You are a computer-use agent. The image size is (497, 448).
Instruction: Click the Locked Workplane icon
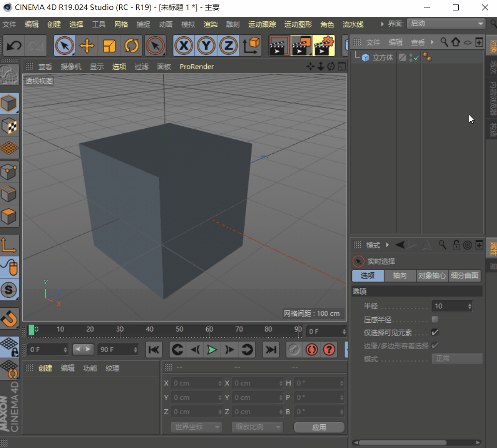(9, 347)
